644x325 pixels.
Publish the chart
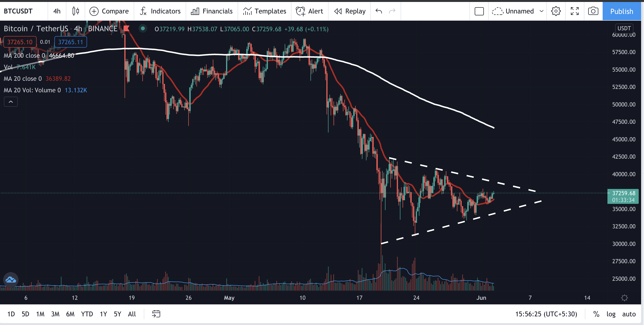click(622, 11)
